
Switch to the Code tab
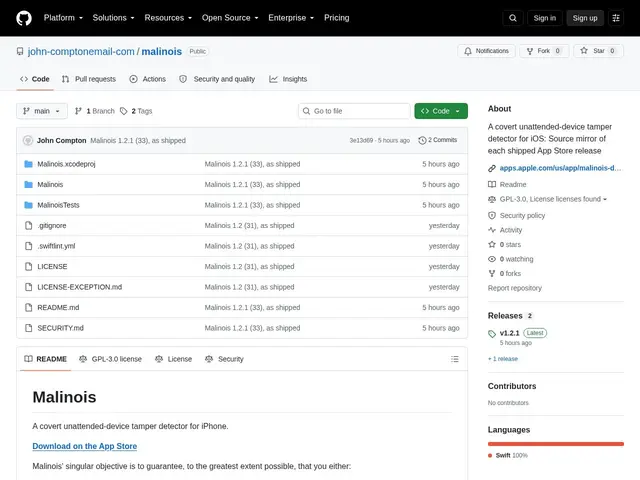tap(35, 79)
